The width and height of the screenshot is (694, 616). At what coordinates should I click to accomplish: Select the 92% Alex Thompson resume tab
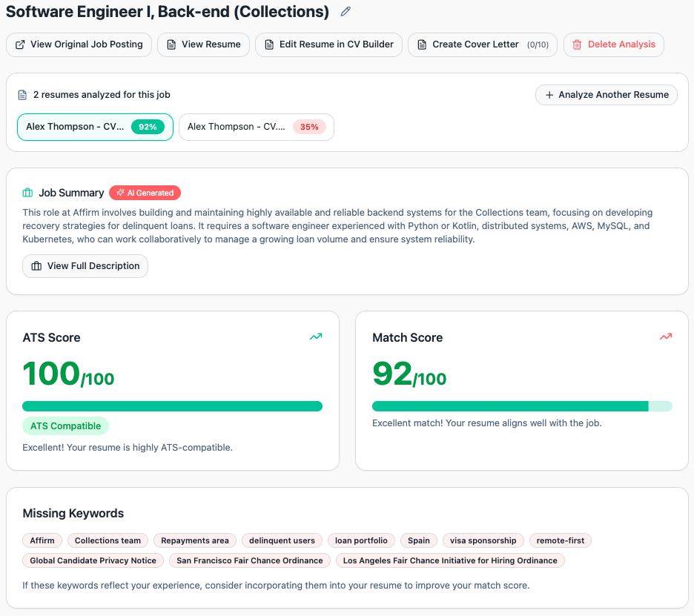point(95,127)
